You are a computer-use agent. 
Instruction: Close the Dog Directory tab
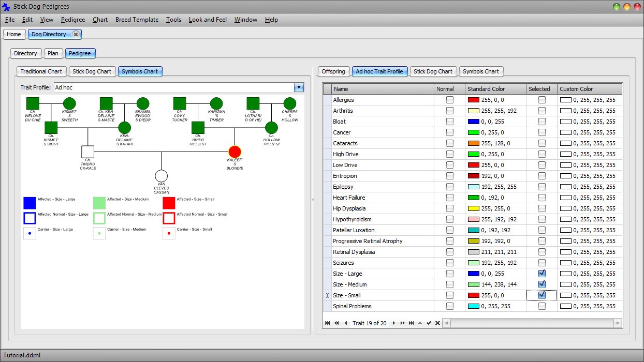(76, 34)
